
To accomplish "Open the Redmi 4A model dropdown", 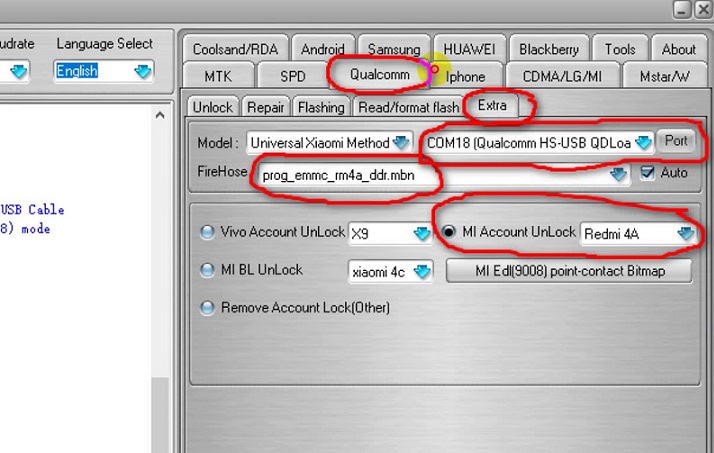I will tap(685, 233).
